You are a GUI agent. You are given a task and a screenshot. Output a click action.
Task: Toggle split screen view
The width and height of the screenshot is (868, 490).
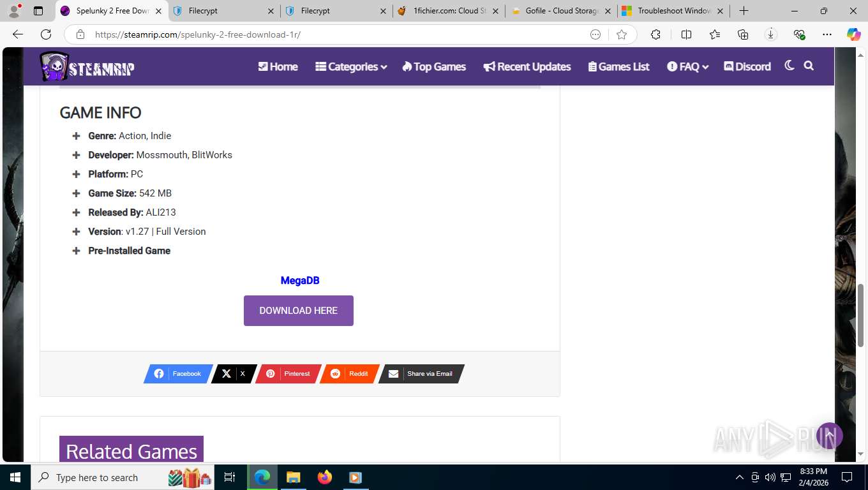(x=686, y=34)
